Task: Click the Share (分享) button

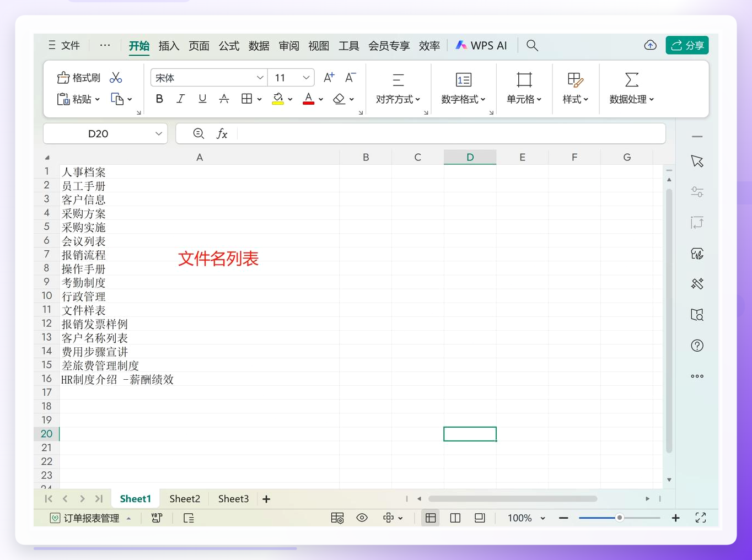Action: pos(687,45)
